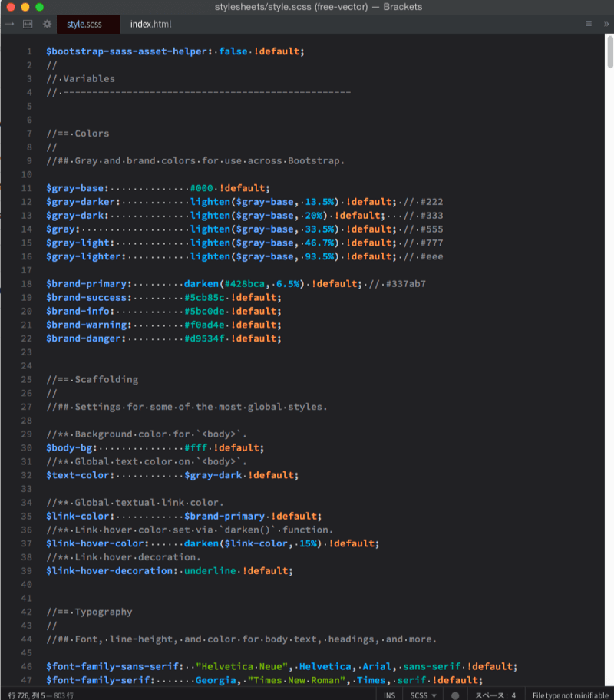Click the '//== Colors' comment
This screenshot has width=614, height=700.
tap(78, 133)
